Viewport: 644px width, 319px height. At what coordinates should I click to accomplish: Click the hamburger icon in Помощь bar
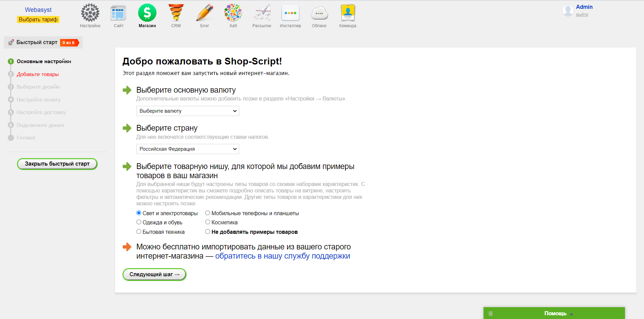click(491, 314)
